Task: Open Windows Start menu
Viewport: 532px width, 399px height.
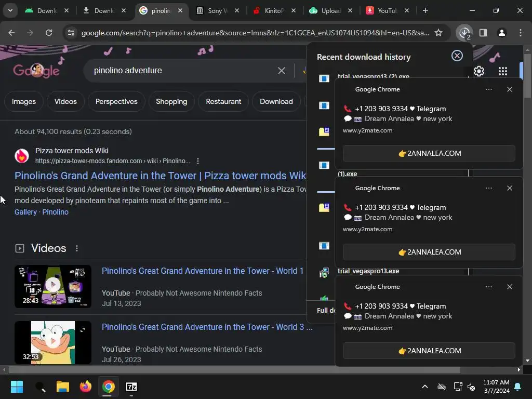Action: pyautogui.click(x=17, y=387)
